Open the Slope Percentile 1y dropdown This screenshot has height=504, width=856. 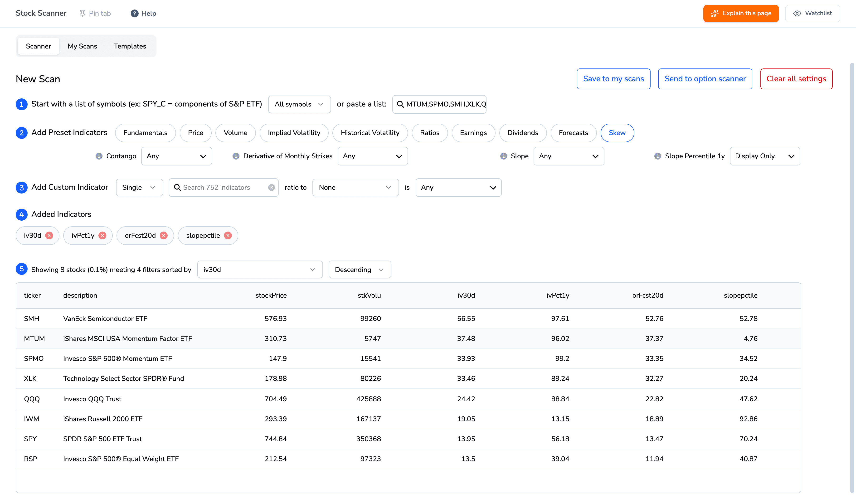point(765,156)
